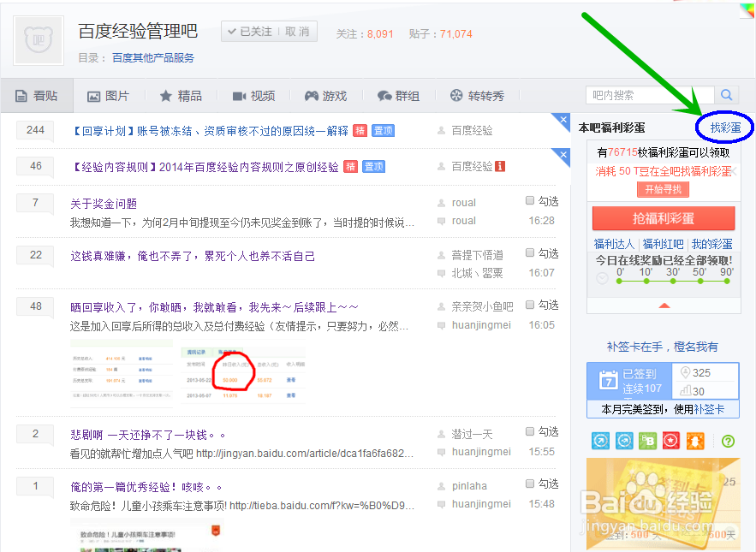Open the income table thumbnail with red circle
Screen dimensions: 756x552
pos(242,372)
